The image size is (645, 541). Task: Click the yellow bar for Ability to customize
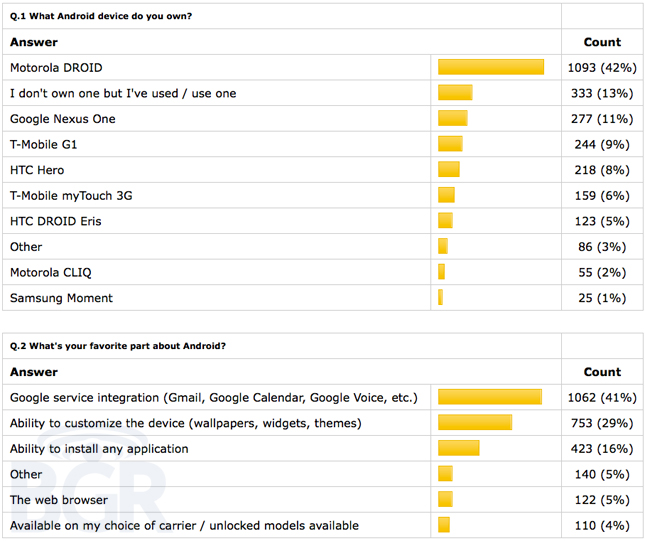(x=475, y=423)
